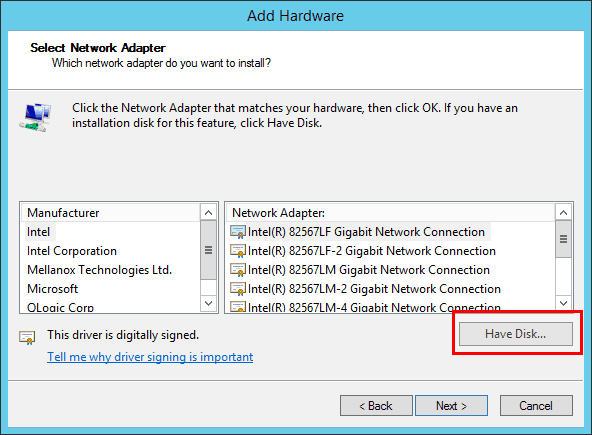Click Manufacturer list scroll up arrow
Image resolution: width=592 pixels, height=435 pixels.
[208, 213]
